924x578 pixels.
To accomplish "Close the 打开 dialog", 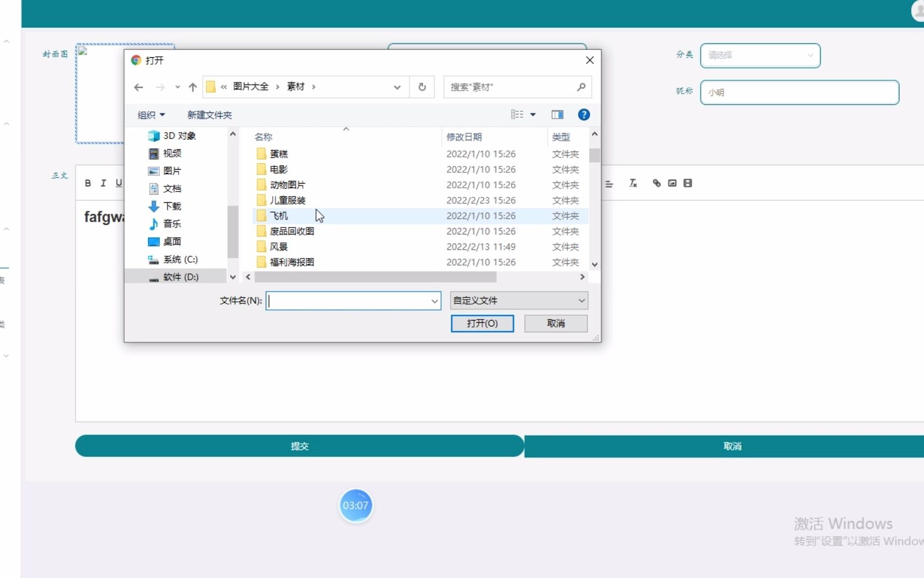I will 590,60.
